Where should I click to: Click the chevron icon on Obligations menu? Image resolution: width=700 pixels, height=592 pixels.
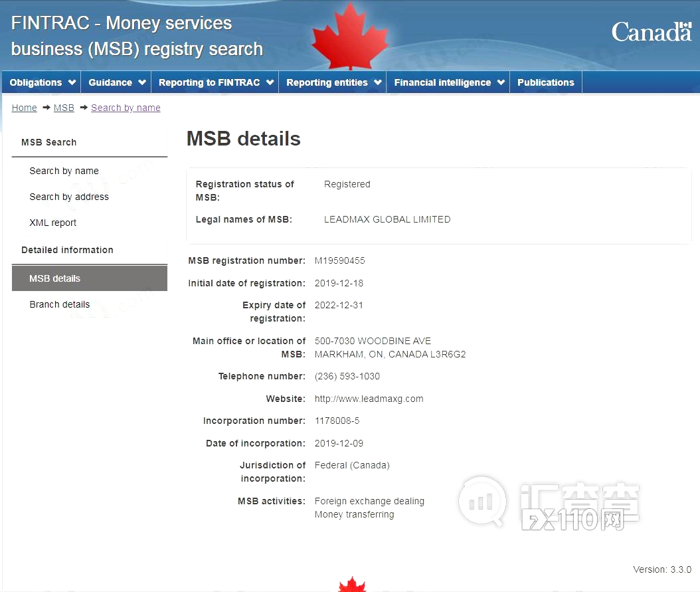[71, 82]
